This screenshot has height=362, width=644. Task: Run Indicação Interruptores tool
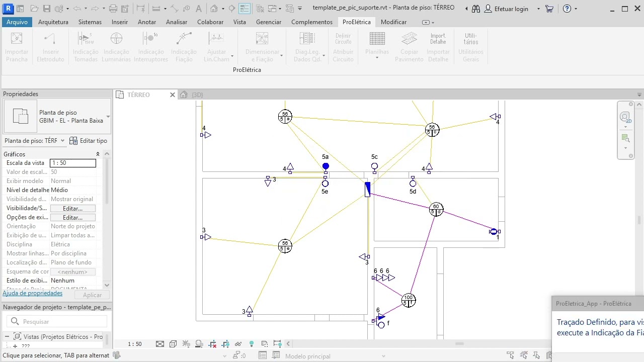[x=151, y=47]
